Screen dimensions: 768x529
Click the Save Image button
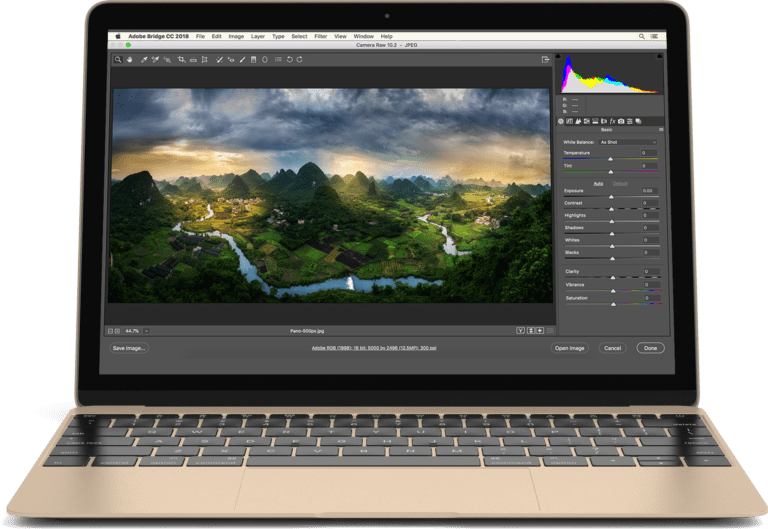click(129, 348)
